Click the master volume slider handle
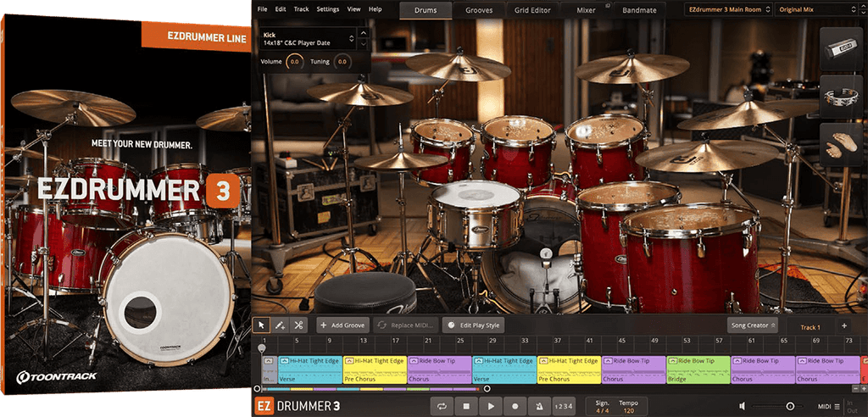The image size is (868, 417). click(x=790, y=407)
